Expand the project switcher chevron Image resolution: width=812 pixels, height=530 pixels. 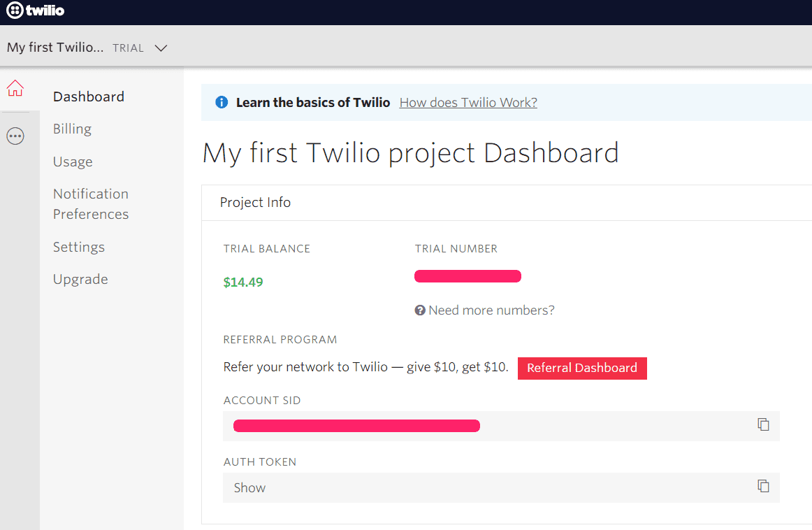click(161, 48)
